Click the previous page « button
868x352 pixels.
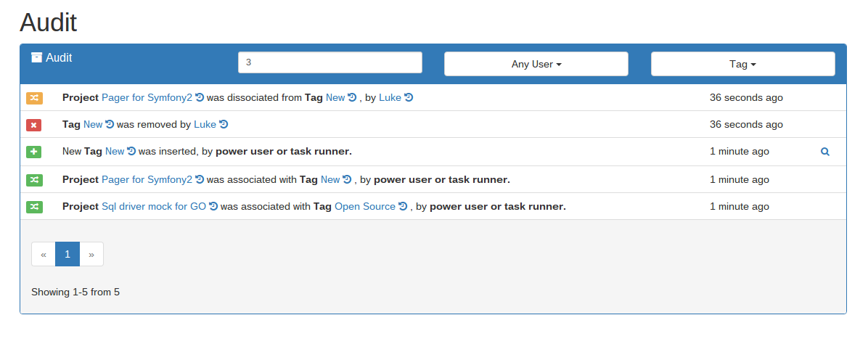tap(44, 254)
